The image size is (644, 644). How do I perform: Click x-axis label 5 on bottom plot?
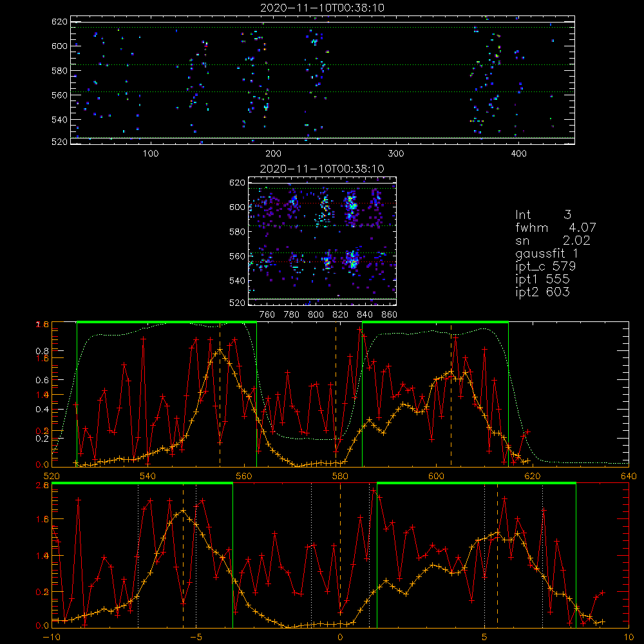pos(484,638)
